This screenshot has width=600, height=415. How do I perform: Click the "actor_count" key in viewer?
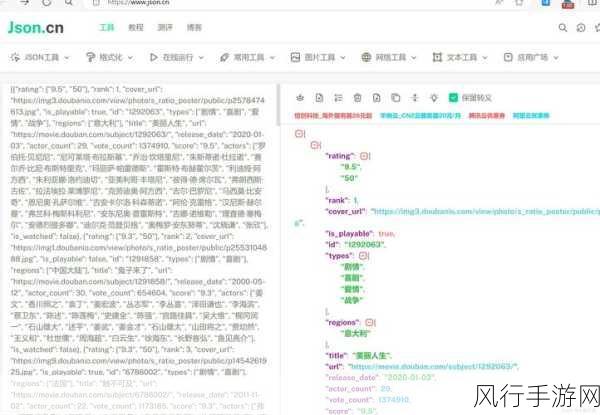click(351, 389)
